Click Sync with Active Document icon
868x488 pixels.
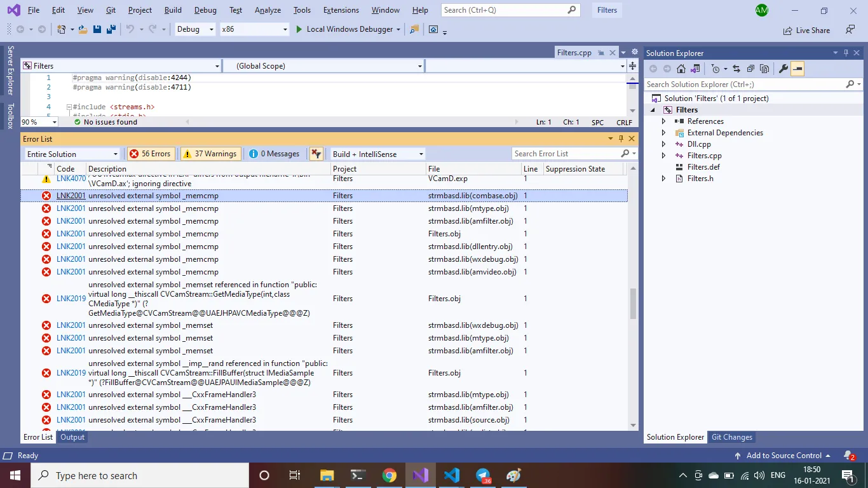pyautogui.click(x=736, y=69)
